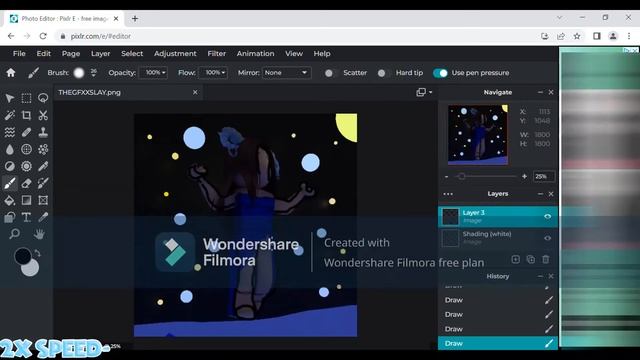Select the Crop tool
The image size is (640, 360).
26,116
